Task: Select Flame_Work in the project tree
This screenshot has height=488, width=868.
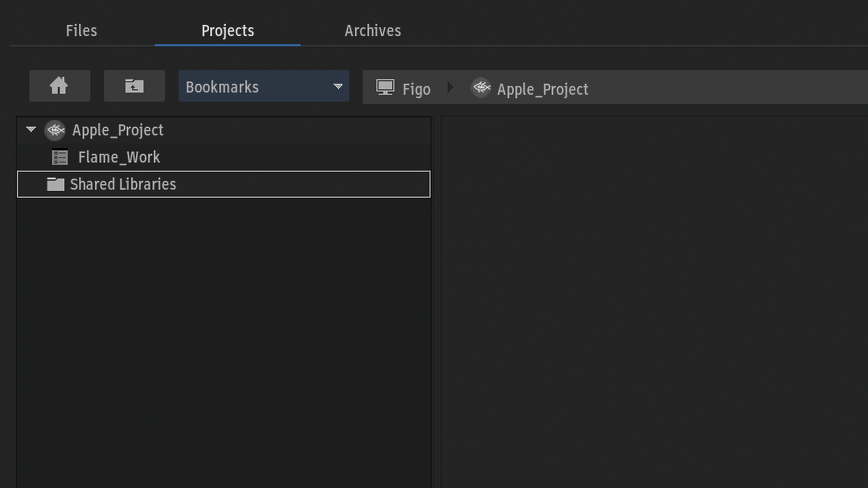Action: (119, 157)
